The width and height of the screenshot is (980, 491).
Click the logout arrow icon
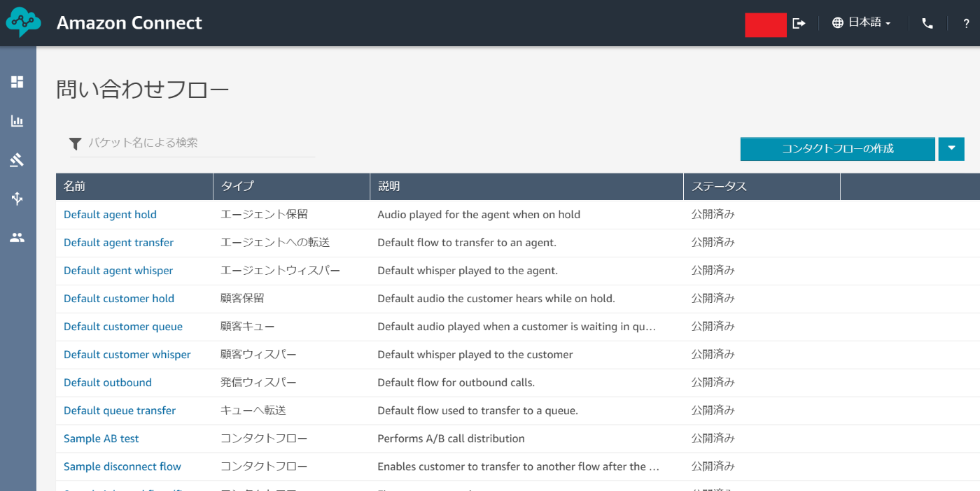click(799, 23)
